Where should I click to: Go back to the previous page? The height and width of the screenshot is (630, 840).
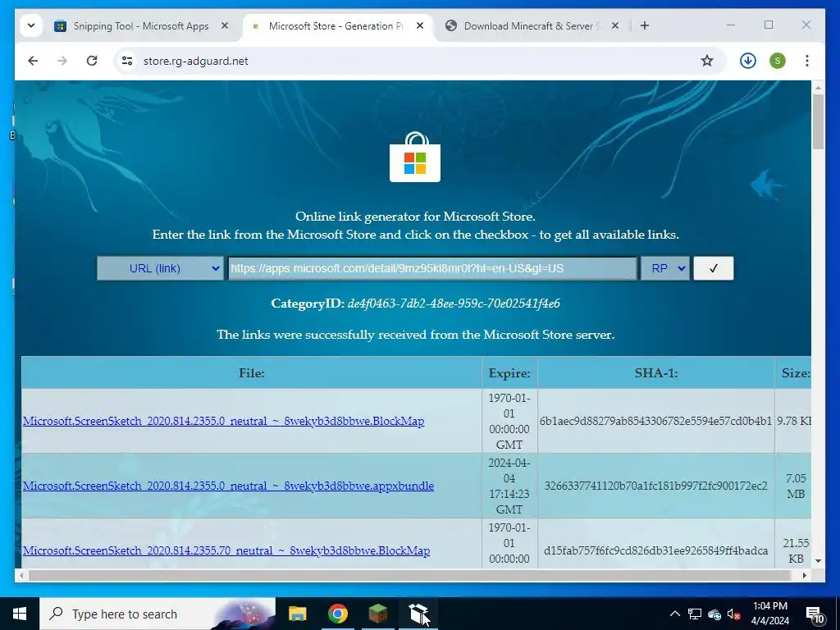click(33, 61)
